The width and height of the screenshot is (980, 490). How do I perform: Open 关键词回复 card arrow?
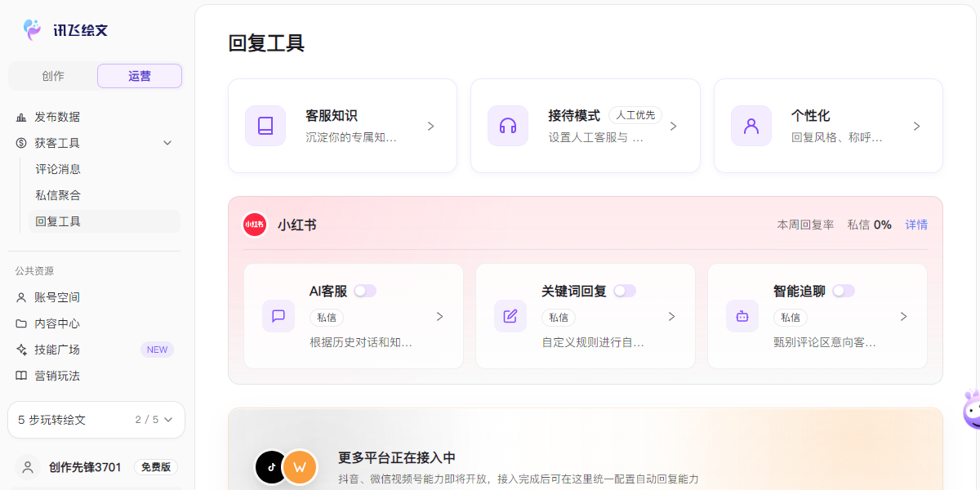pos(672,316)
